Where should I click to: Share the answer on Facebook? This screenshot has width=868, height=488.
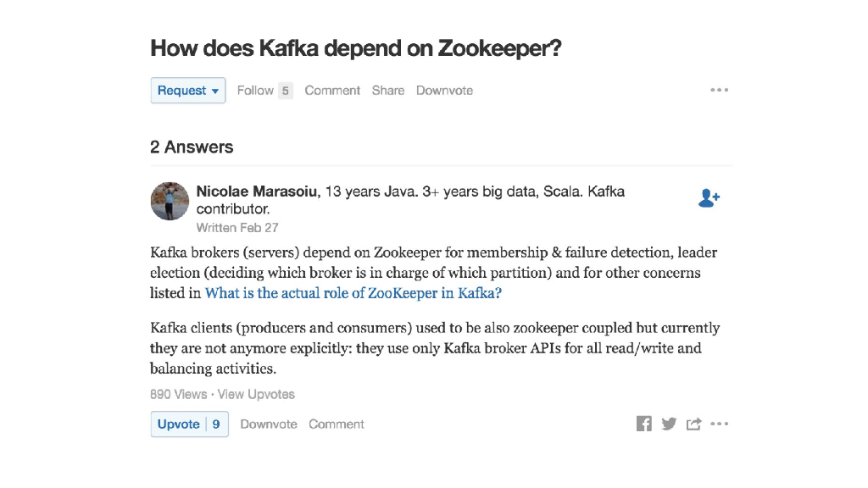pos(644,424)
